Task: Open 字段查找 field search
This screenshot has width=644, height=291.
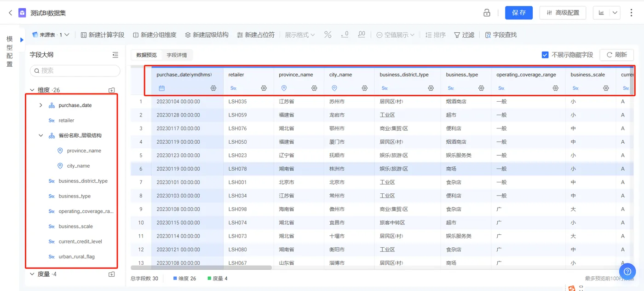Action: (500, 35)
